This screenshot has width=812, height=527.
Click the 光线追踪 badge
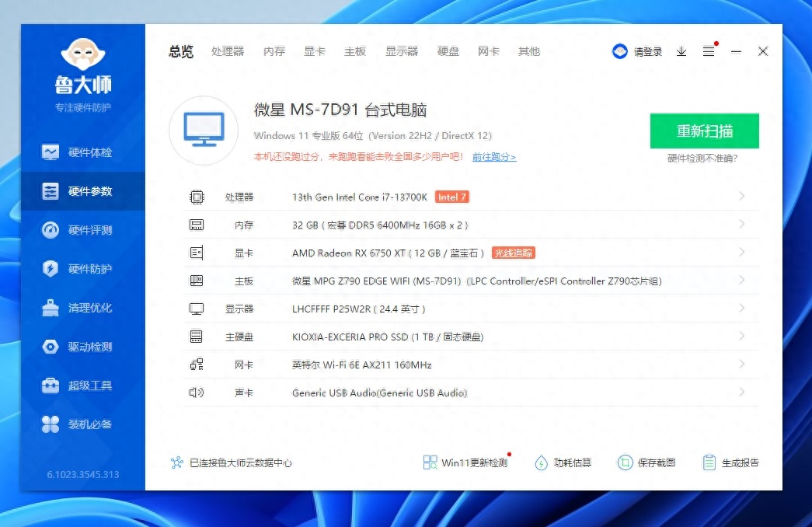513,253
